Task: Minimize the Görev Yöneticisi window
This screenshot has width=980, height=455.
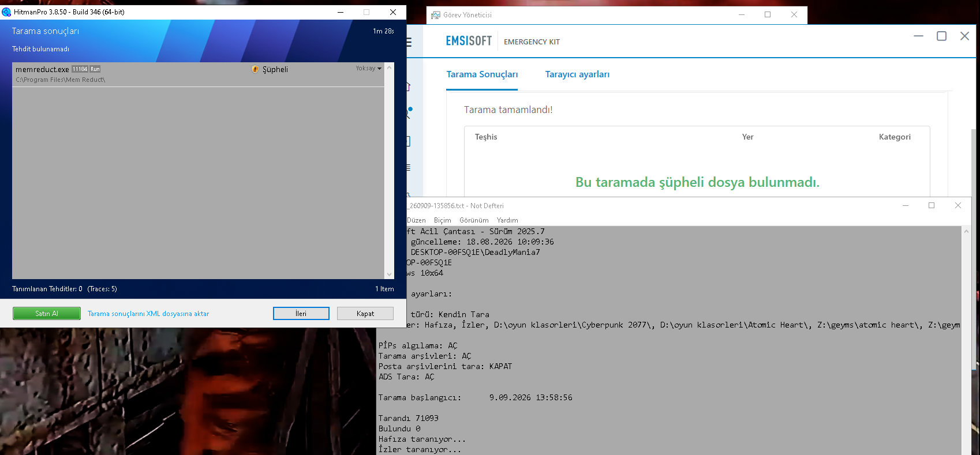Action: click(742, 15)
